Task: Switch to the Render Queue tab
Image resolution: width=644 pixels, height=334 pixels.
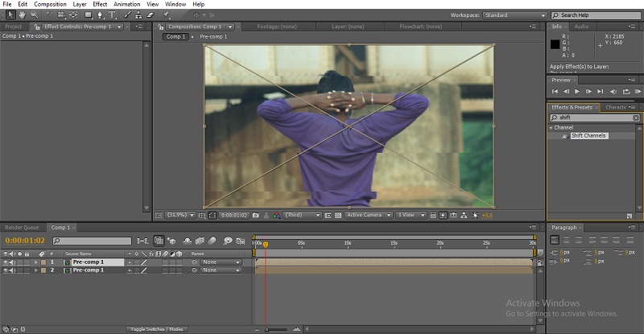Action: (23, 228)
